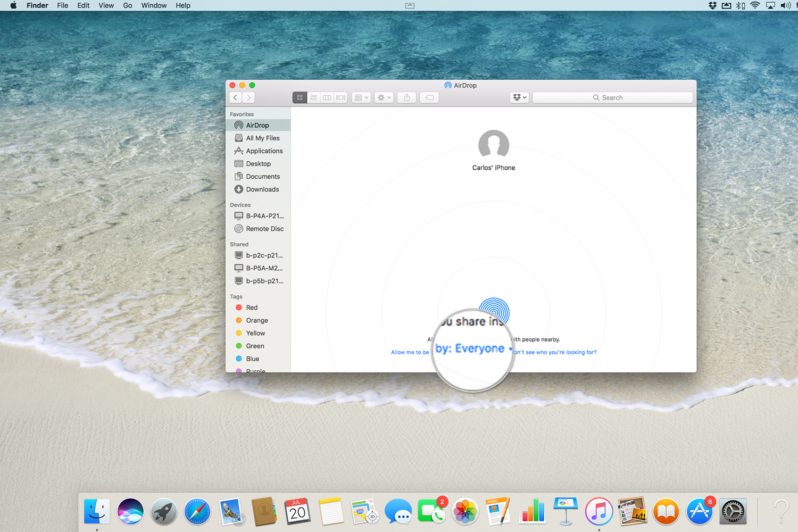Open Contacts from the Dock
This screenshot has width=798, height=532.
[264, 512]
